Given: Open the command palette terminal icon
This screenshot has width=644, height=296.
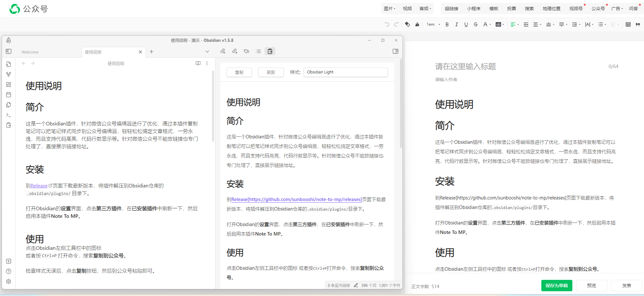Looking at the screenshot, I should point(9,115).
